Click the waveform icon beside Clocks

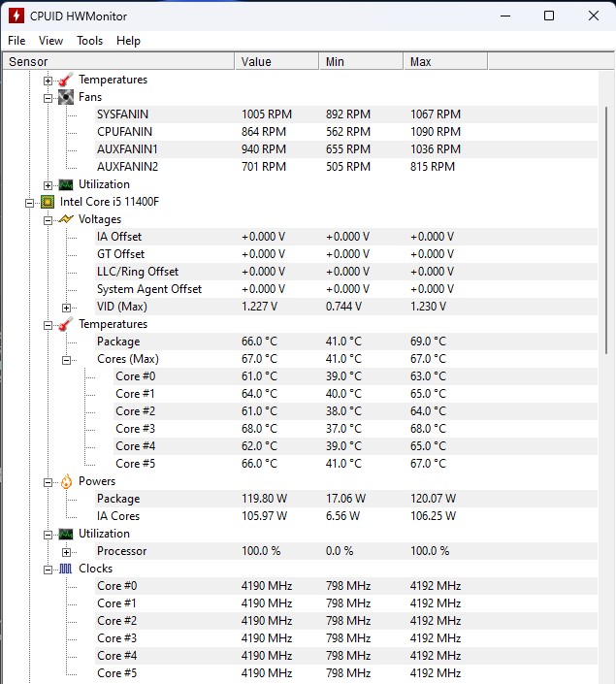[x=66, y=569]
